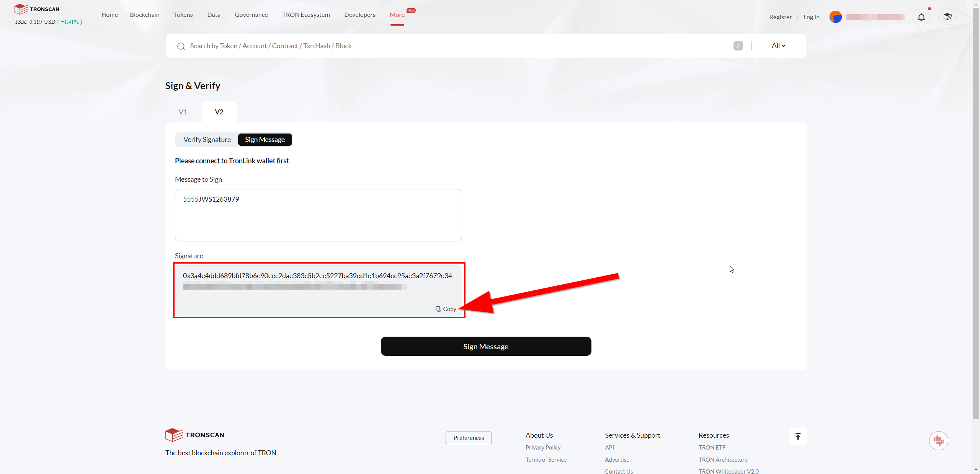This screenshot has height=474, width=980.
Task: Switch to Verify Signature mode
Action: coord(207,140)
